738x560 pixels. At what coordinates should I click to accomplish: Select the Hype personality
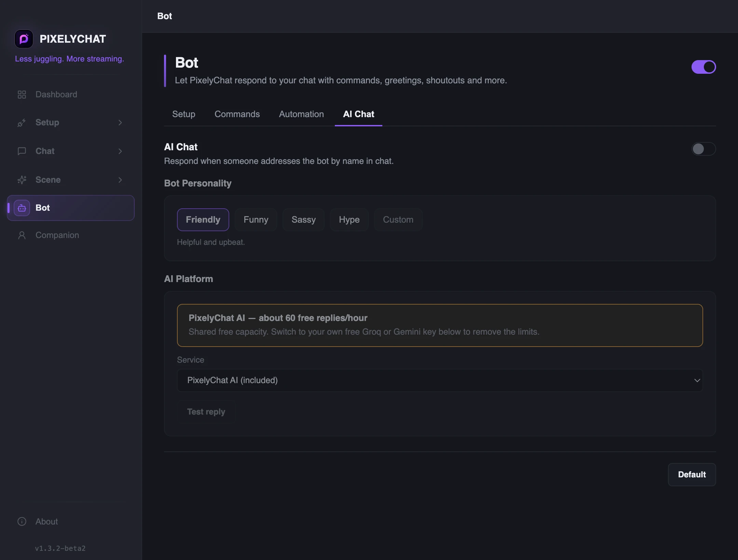(349, 220)
